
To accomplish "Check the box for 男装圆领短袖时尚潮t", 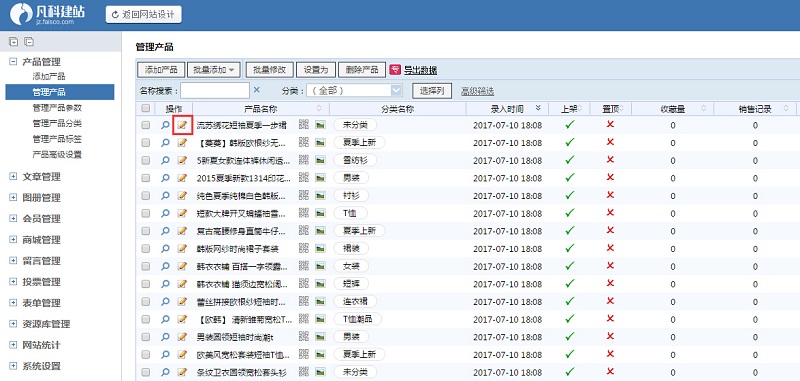I will click(146, 337).
